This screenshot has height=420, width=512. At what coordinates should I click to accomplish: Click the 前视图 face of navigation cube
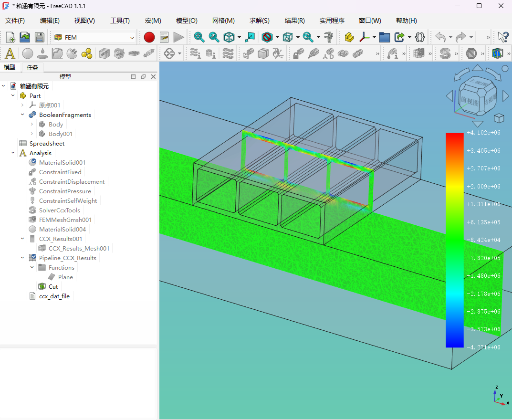[470, 101]
